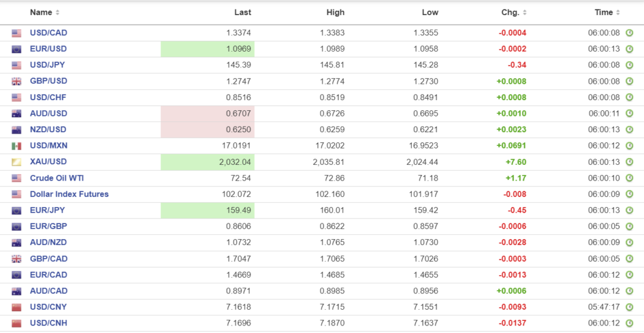Click the High column header

click(x=335, y=13)
